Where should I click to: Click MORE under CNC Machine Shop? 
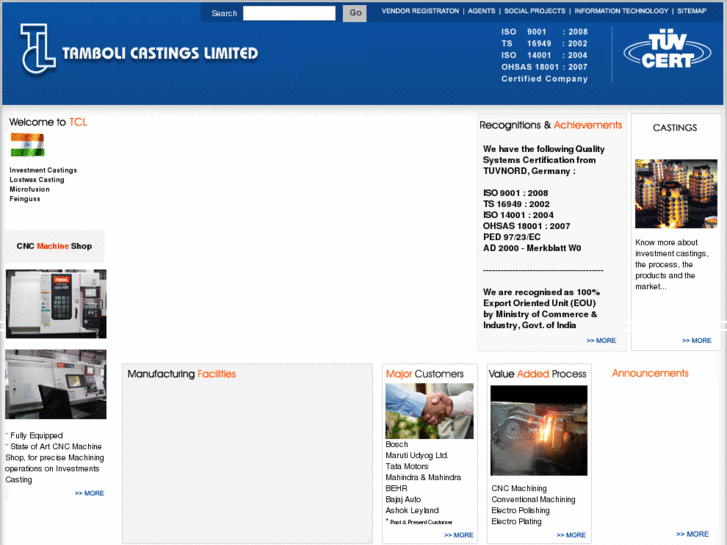(x=89, y=493)
